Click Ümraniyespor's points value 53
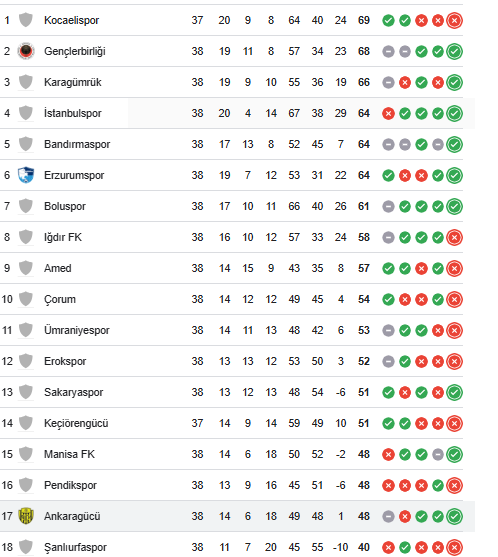The image size is (498, 557). (x=364, y=330)
